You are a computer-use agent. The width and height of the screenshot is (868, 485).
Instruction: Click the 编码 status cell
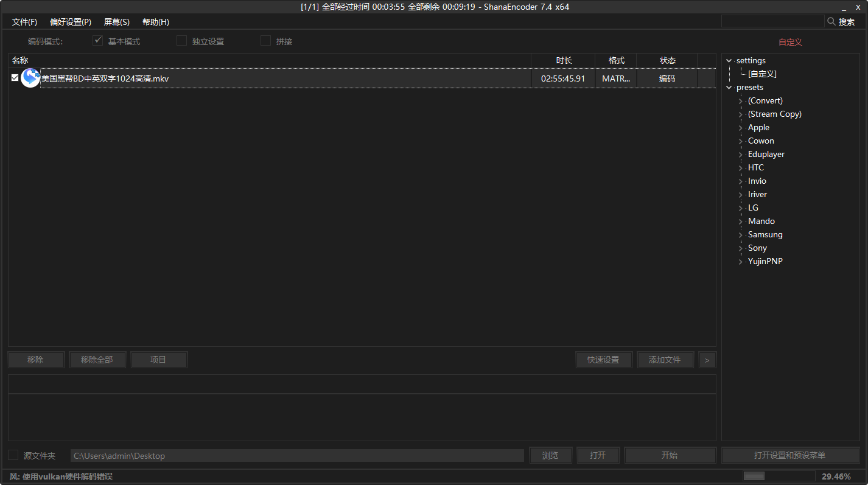click(667, 79)
